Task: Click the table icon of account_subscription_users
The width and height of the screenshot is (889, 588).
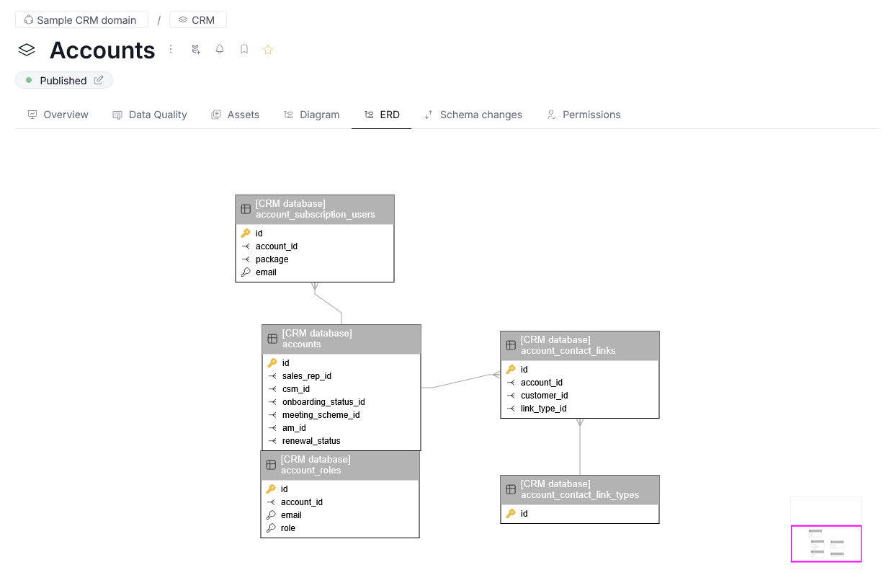Action: pos(246,209)
